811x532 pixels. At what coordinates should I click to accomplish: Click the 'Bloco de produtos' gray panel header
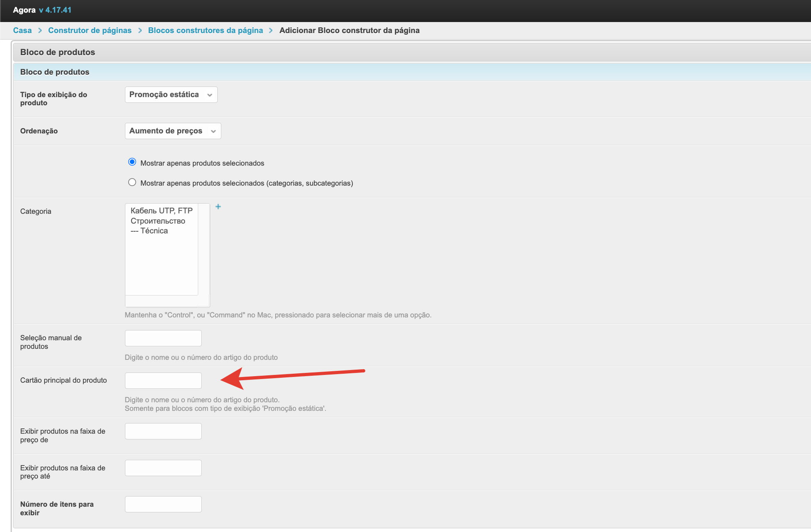point(58,52)
